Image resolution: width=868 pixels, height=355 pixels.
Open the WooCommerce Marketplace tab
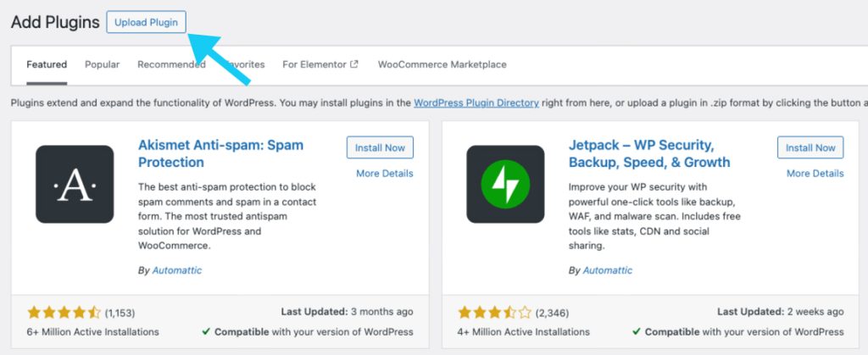(442, 64)
